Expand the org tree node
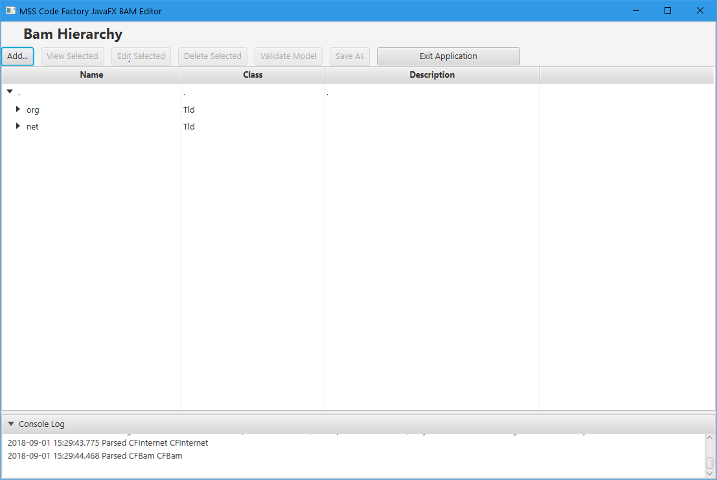717x480 pixels. point(18,109)
